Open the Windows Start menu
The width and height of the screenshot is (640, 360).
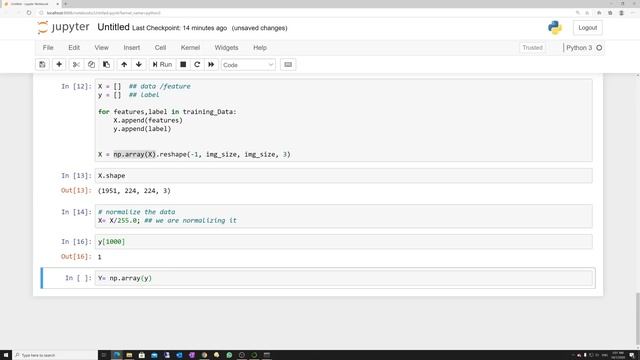pos(6,355)
